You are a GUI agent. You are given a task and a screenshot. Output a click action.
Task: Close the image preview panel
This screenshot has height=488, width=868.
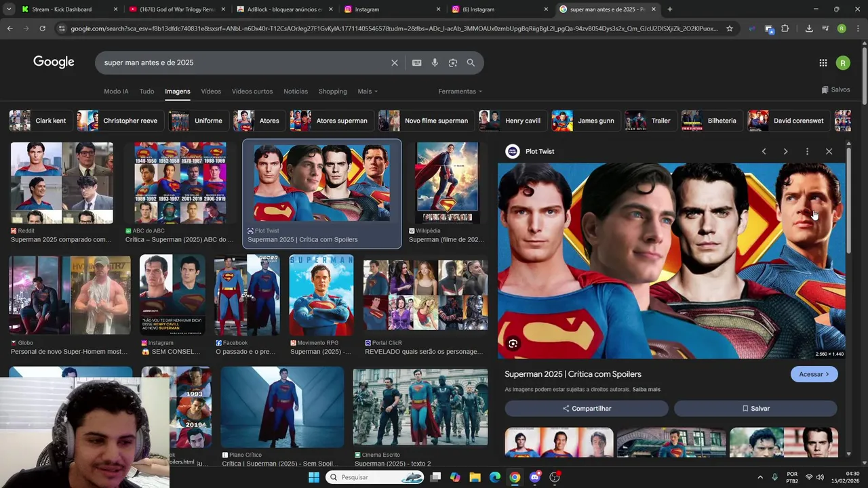829,151
